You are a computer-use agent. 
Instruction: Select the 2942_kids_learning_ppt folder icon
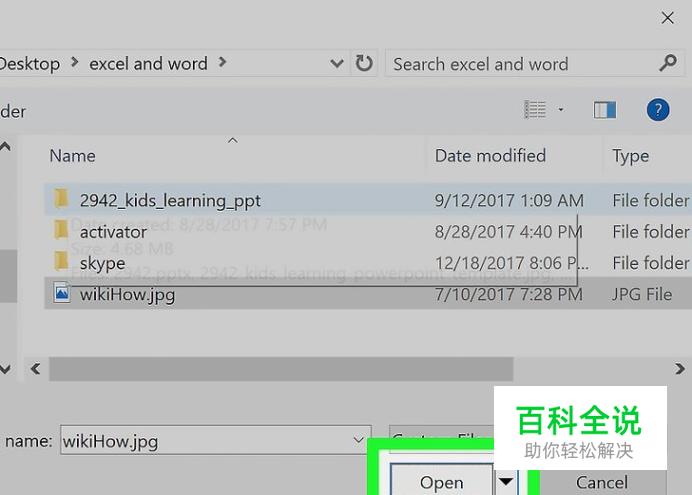tap(61, 199)
